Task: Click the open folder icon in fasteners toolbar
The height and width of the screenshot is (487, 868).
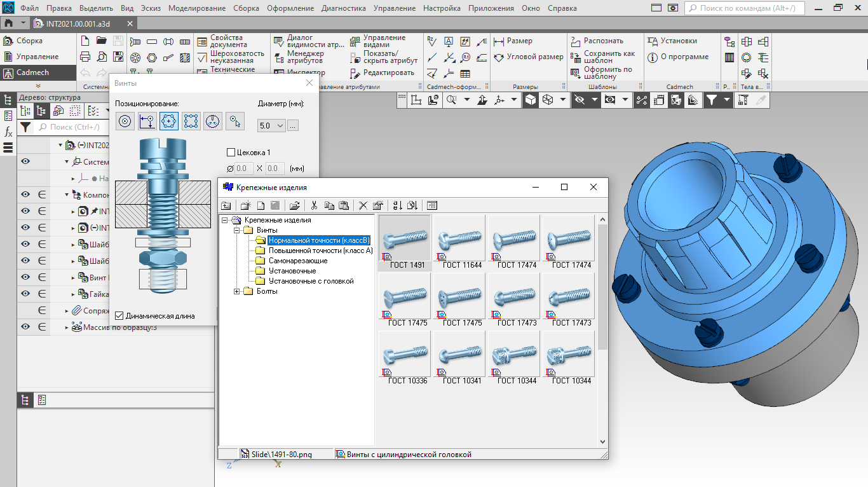Action: pos(294,205)
